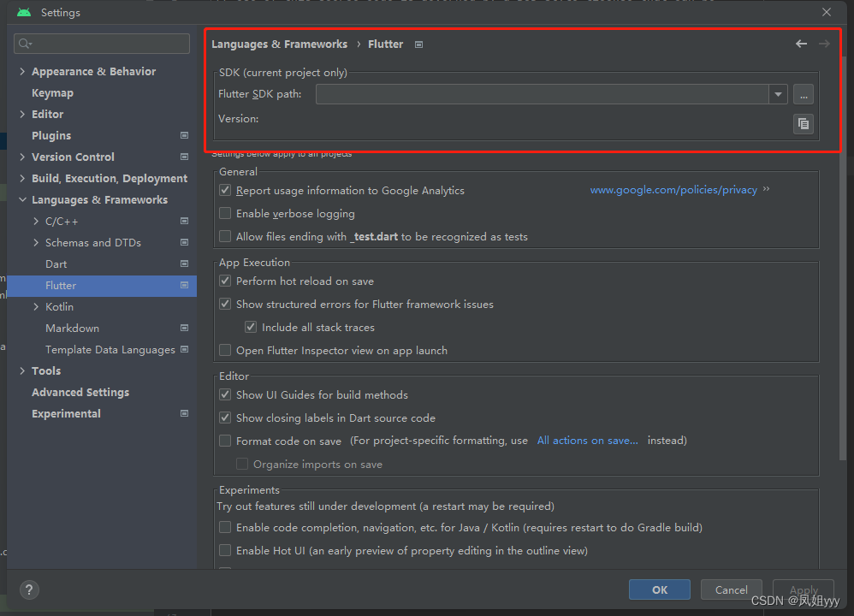The height and width of the screenshot is (616, 854).
Task: Expand the Tools section
Action: (x=22, y=370)
